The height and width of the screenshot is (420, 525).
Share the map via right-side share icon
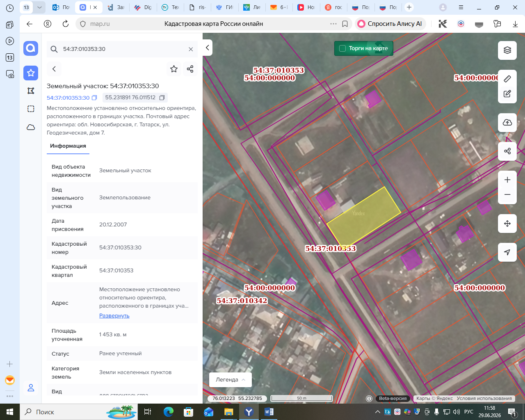pos(507,151)
